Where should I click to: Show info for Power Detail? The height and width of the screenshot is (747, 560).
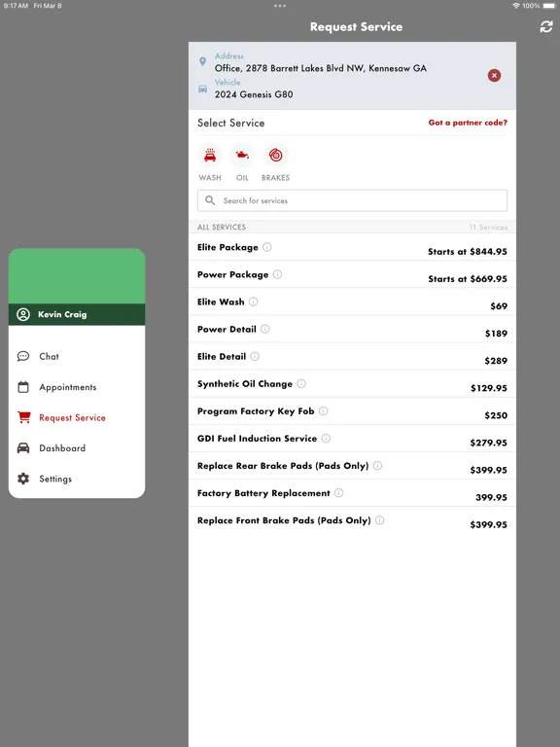tap(265, 329)
